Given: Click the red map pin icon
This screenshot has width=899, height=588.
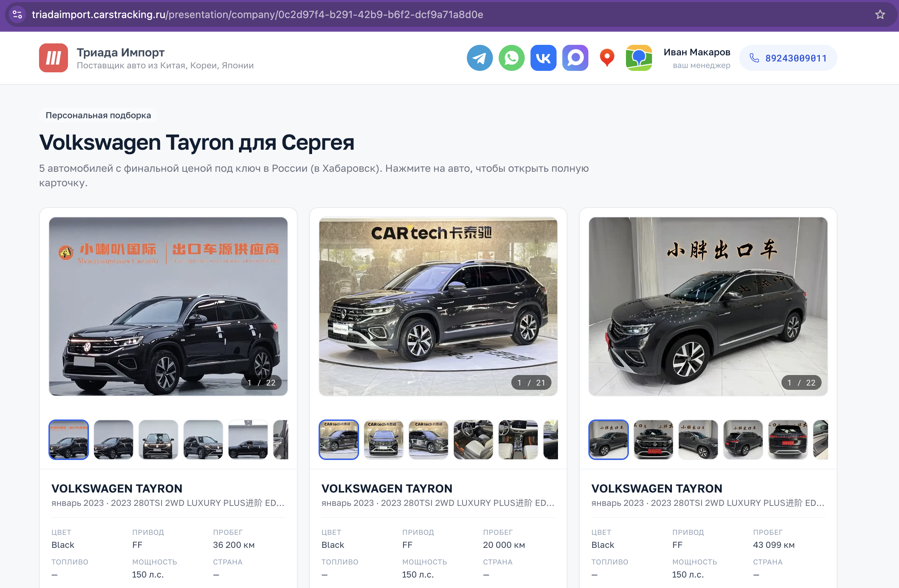Looking at the screenshot, I should click(607, 58).
